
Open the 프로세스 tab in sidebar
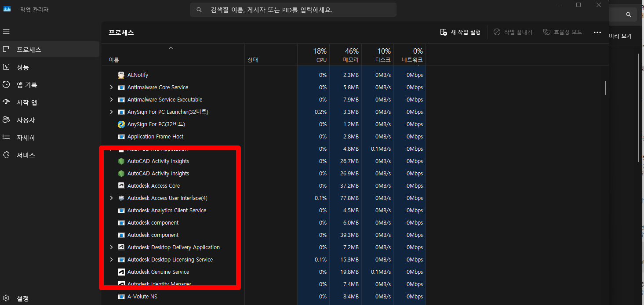point(50,49)
